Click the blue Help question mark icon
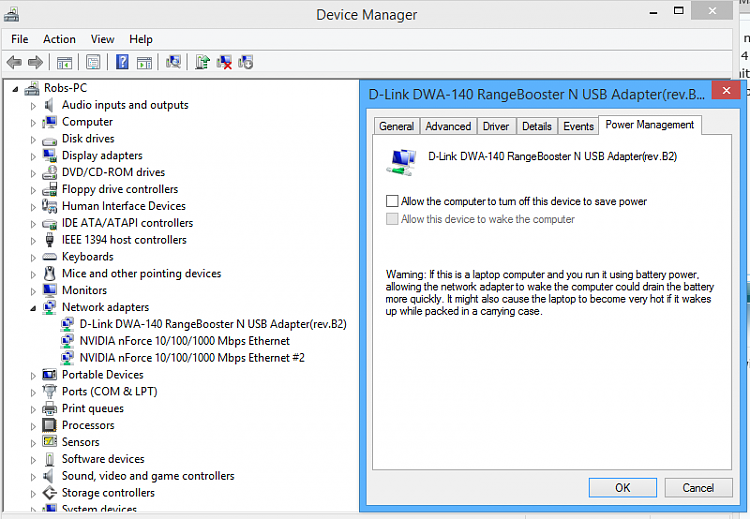 click(122, 62)
